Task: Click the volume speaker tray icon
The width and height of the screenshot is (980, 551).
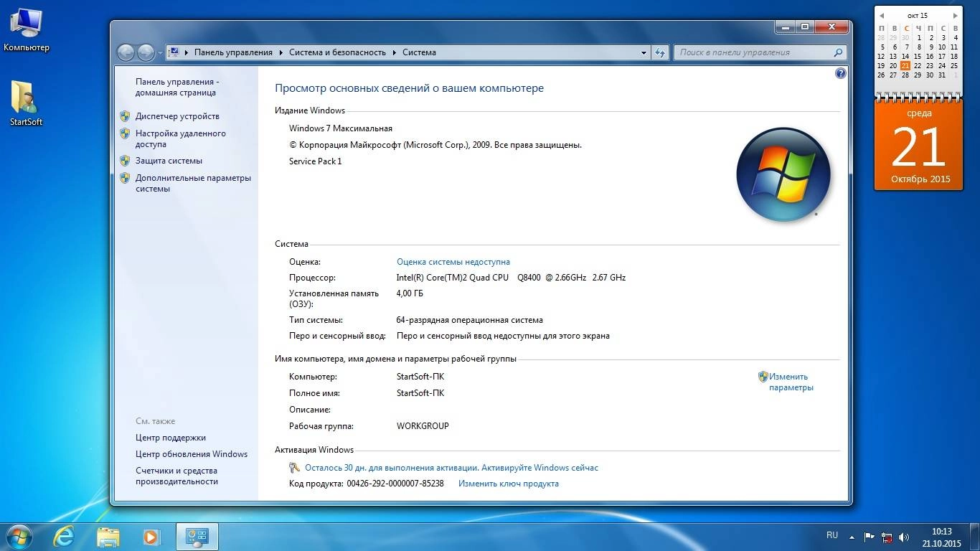Action: coord(905,537)
